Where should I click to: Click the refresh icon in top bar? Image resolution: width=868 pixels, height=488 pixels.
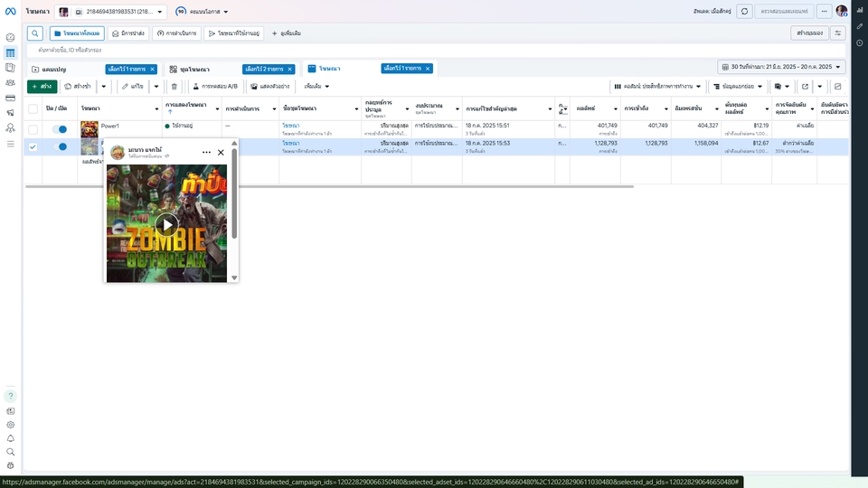pos(744,12)
